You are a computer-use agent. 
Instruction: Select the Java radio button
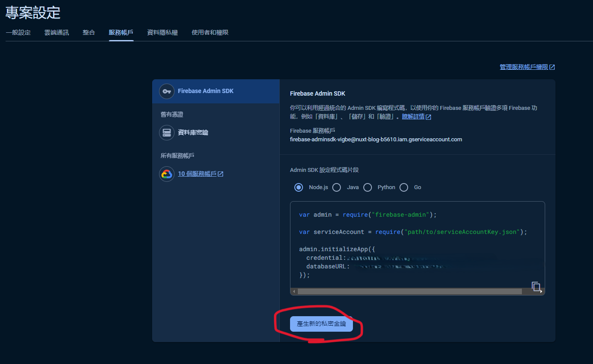(337, 187)
